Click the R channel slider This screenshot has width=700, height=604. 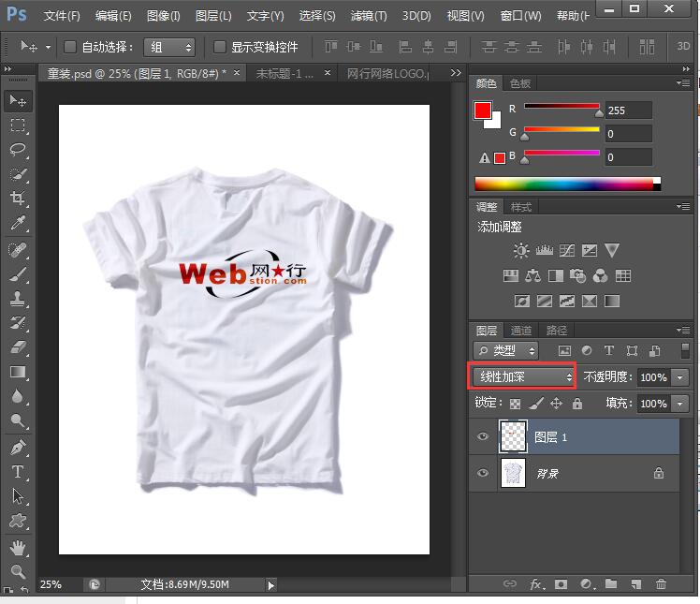[x=561, y=107]
